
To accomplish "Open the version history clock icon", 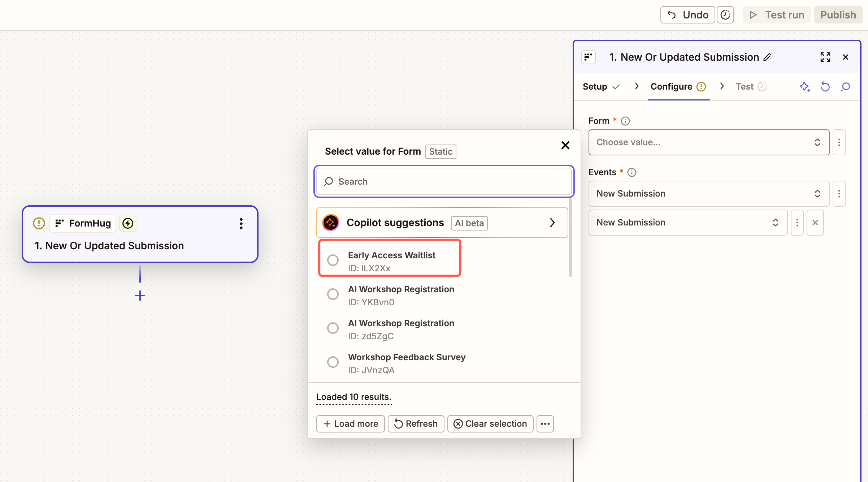I will [725, 15].
